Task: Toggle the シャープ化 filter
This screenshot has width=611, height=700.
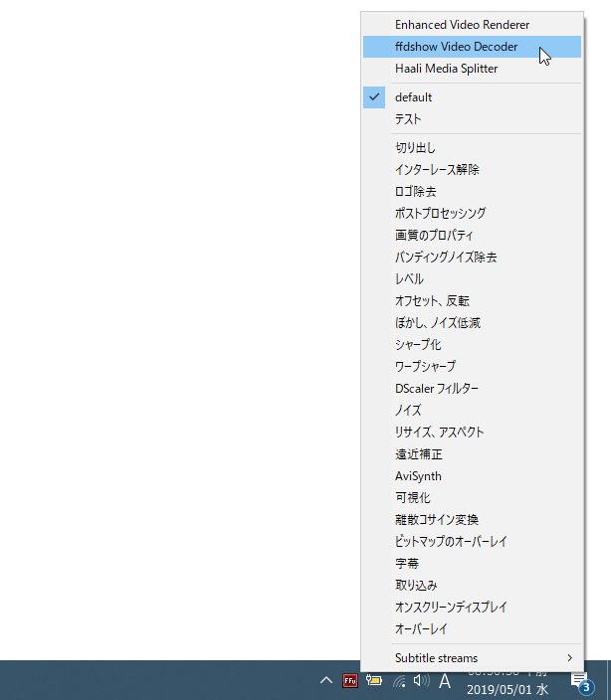Action: 472,345
